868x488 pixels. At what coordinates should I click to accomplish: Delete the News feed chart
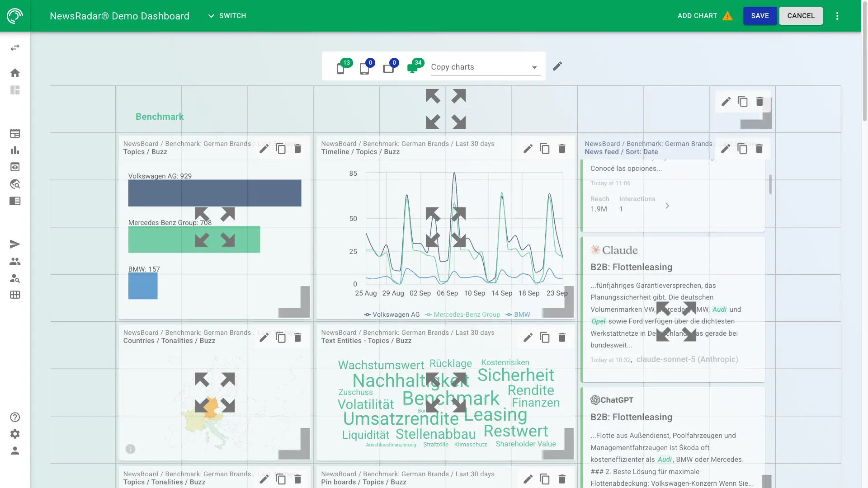coord(759,149)
